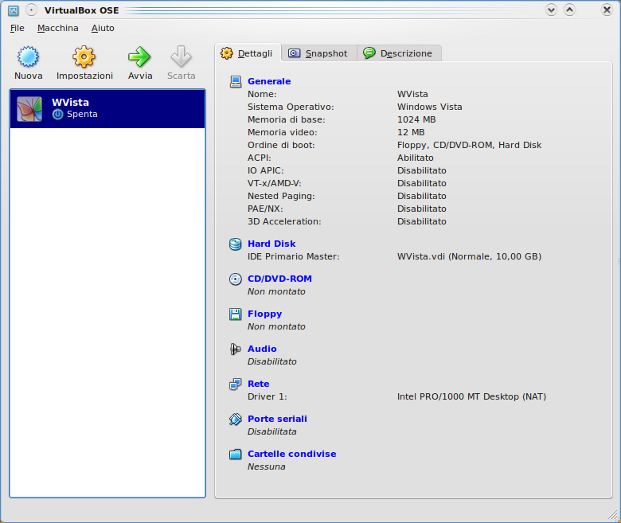Maximize window with up chevron button
This screenshot has width=621, height=523.
click(x=570, y=10)
